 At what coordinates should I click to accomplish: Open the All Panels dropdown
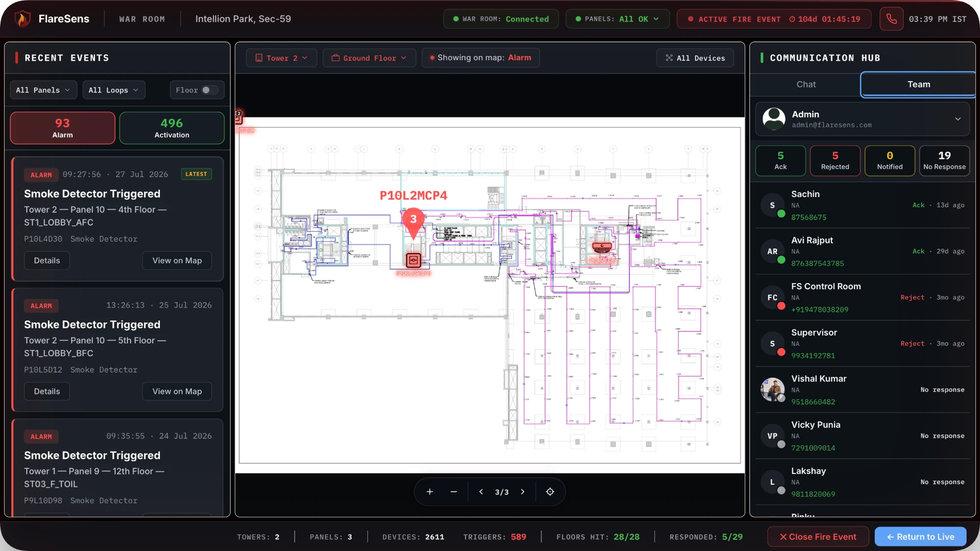[43, 90]
